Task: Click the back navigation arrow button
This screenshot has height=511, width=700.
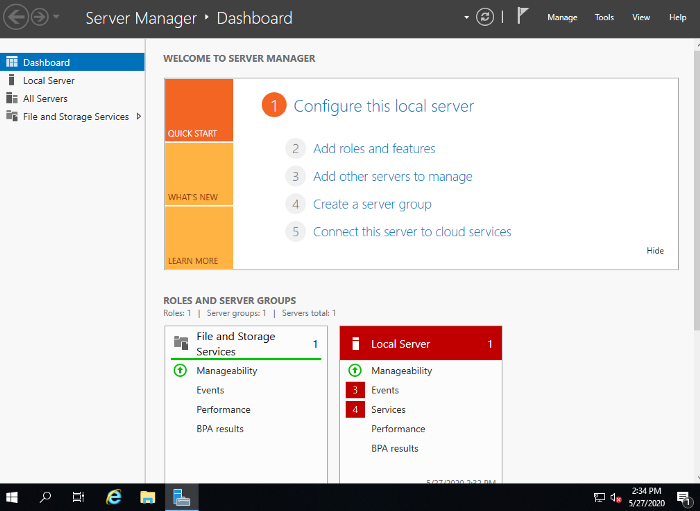Action: point(16,17)
